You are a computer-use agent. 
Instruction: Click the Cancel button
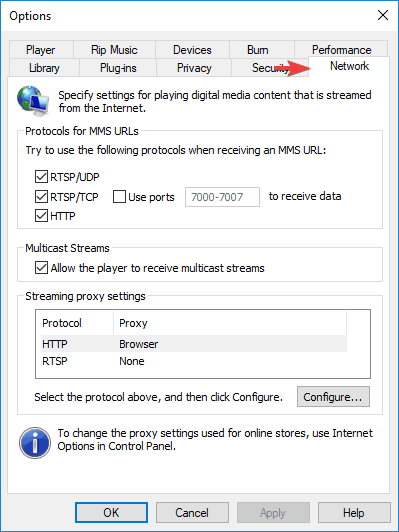(x=192, y=513)
